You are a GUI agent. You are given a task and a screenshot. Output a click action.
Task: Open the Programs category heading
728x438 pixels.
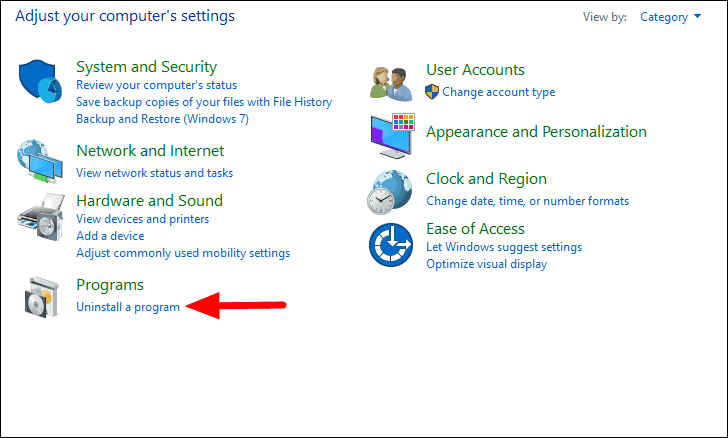(110, 285)
